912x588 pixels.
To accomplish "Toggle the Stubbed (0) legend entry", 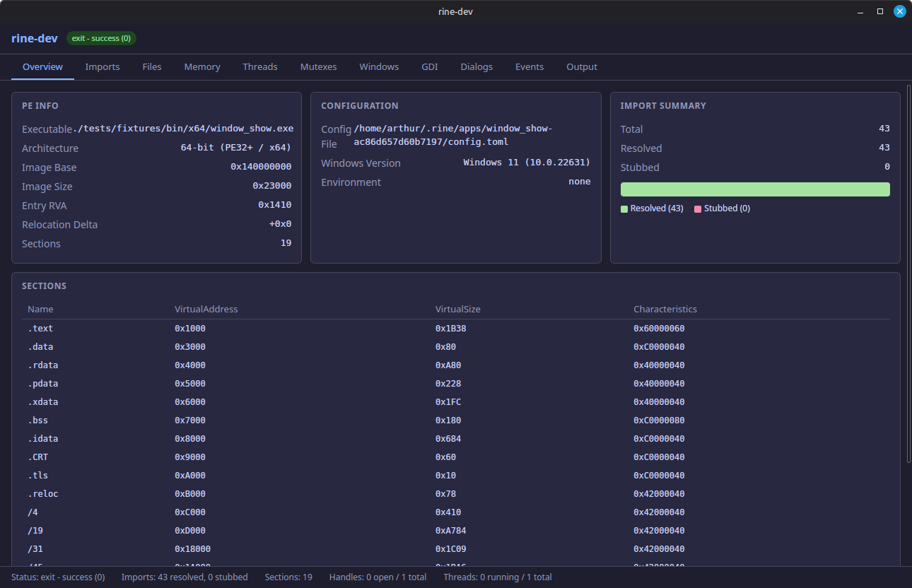I will pos(721,208).
